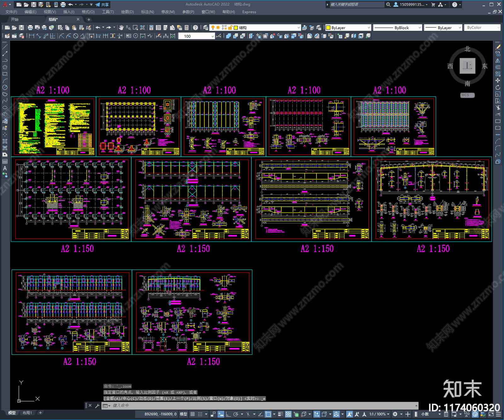Click the Plot printer icon
Viewport: 504px width, 420px height.
pyautogui.click(x=30, y=28)
